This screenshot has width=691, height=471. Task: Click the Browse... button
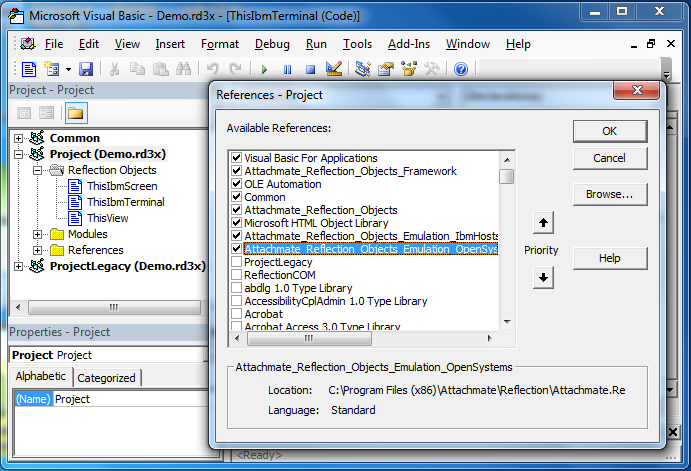click(x=609, y=194)
